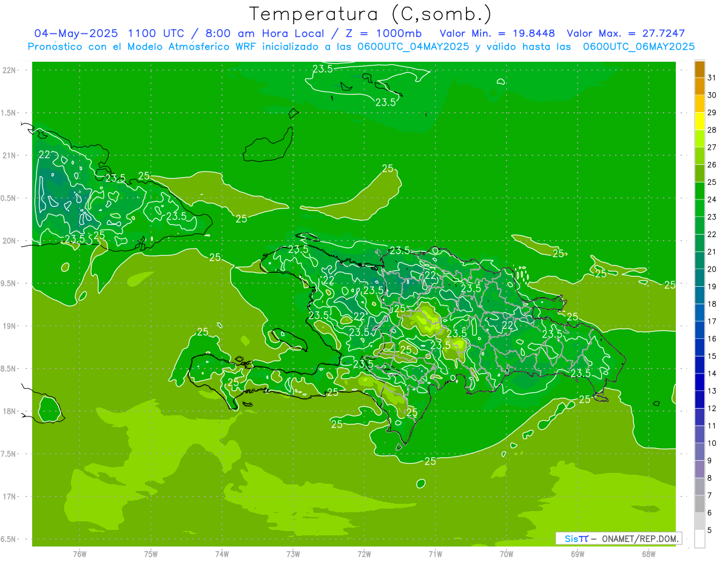Click the blue color bar segment between 16 and 17
The width and height of the screenshot is (728, 562).
[x=699, y=330]
